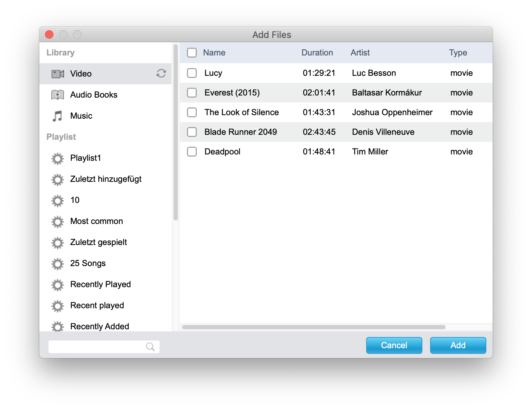
Task: Select the Recently Added playlist
Action: click(105, 324)
